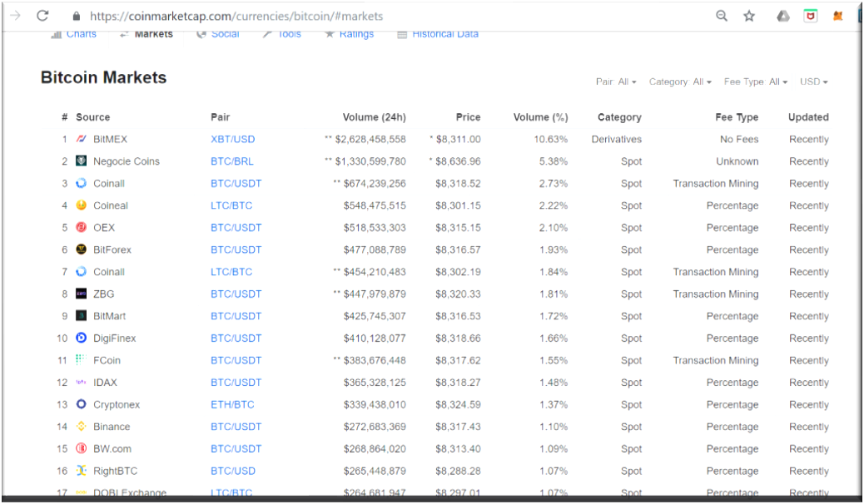Click the Unknown fee type cell
The width and height of the screenshot is (864, 504).
pyautogui.click(x=737, y=161)
